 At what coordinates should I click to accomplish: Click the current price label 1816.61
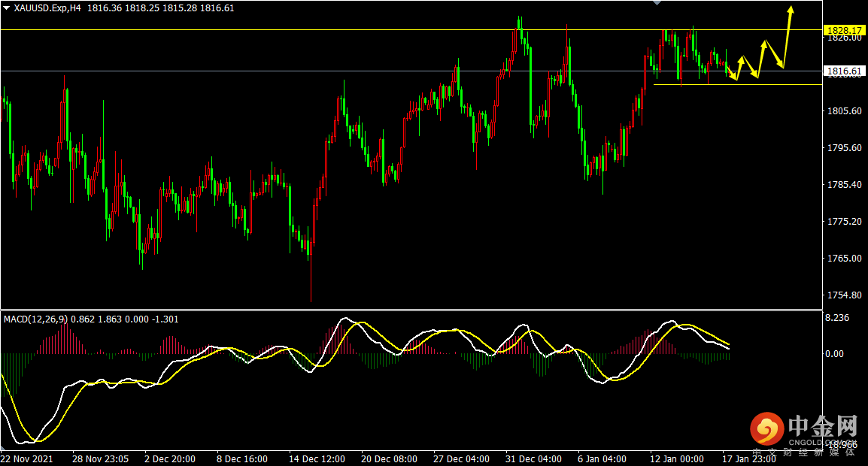coord(844,71)
